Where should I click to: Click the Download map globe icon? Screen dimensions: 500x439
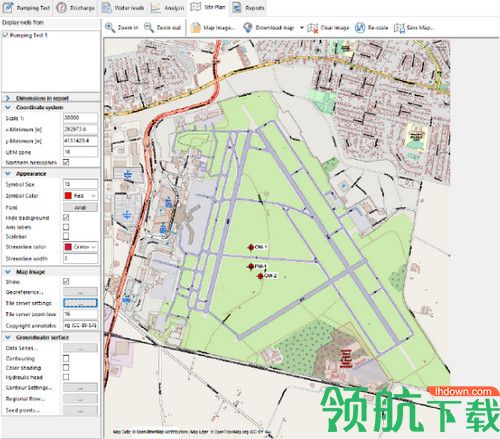click(x=247, y=28)
